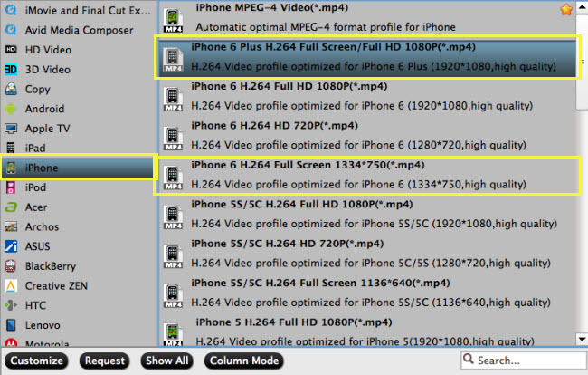
Task: Choose iPhone 5S/5C Full Screen 1136*640 title
Action: click(320, 283)
